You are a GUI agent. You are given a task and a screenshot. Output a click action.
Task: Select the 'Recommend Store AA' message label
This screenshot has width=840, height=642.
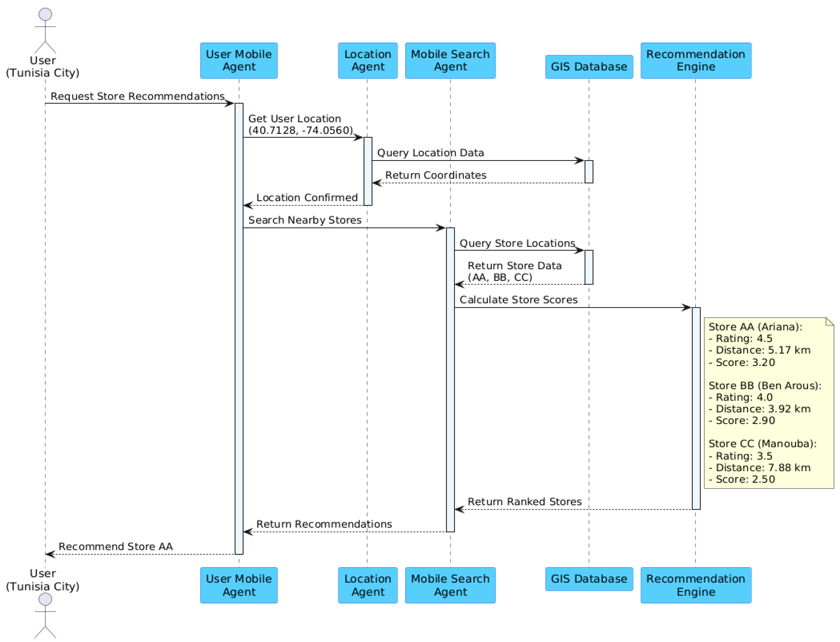[116, 547]
